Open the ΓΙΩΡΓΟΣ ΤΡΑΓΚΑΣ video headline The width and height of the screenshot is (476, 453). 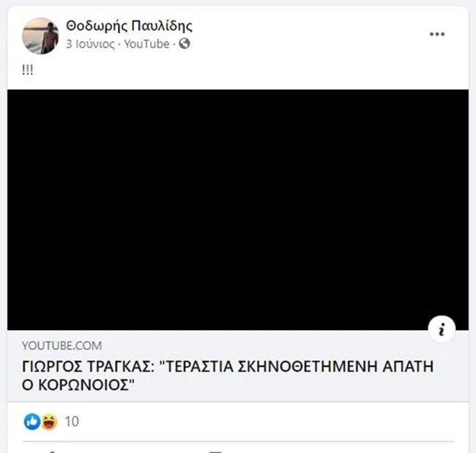tap(228, 375)
